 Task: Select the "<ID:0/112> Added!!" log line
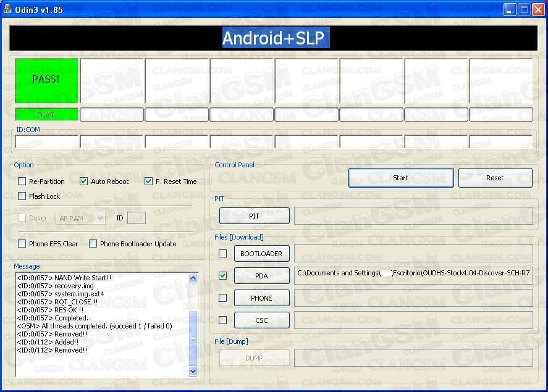click(x=48, y=342)
